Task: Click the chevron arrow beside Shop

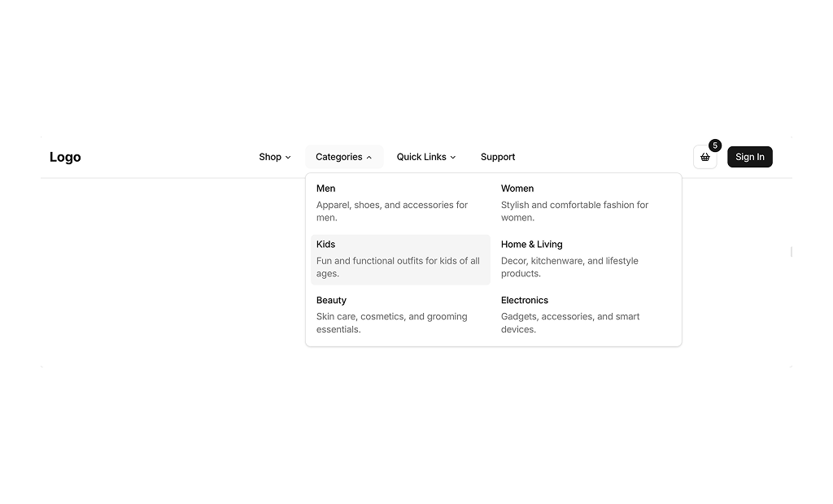Action: (x=288, y=158)
